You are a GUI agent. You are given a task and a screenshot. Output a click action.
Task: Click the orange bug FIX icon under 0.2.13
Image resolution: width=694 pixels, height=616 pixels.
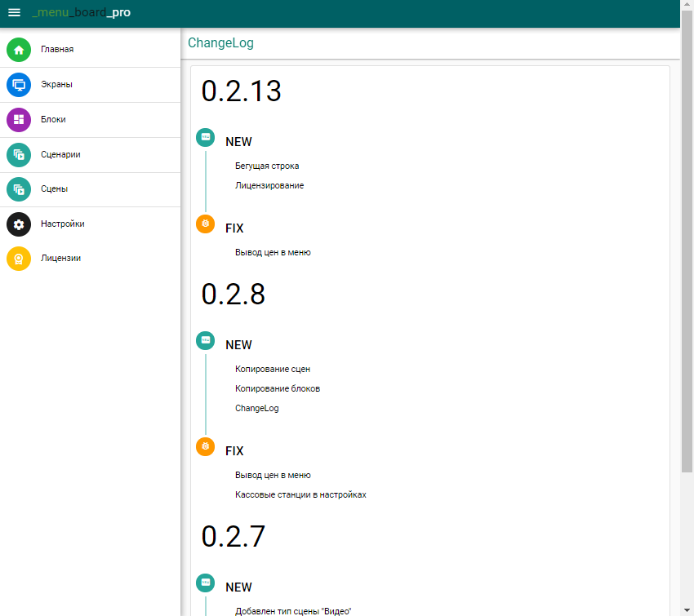click(x=206, y=224)
